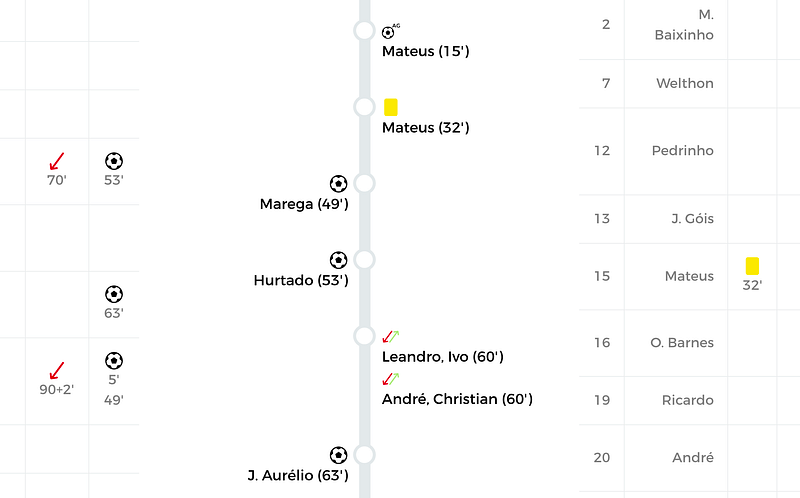Open player Welthon in the lineup

click(x=685, y=83)
